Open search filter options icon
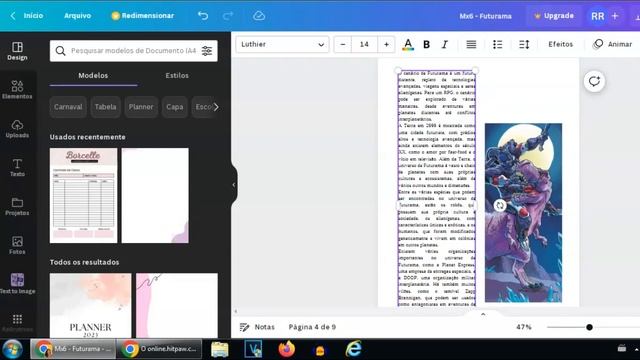 [x=207, y=51]
